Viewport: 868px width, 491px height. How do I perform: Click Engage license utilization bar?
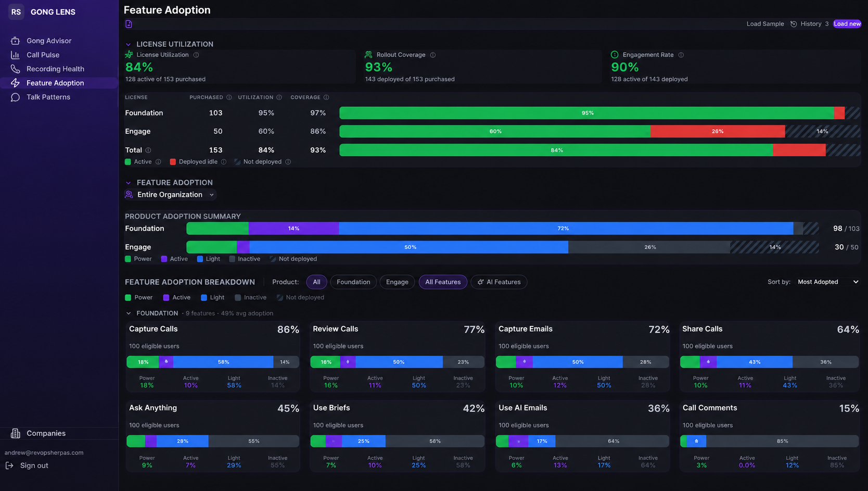[599, 131]
